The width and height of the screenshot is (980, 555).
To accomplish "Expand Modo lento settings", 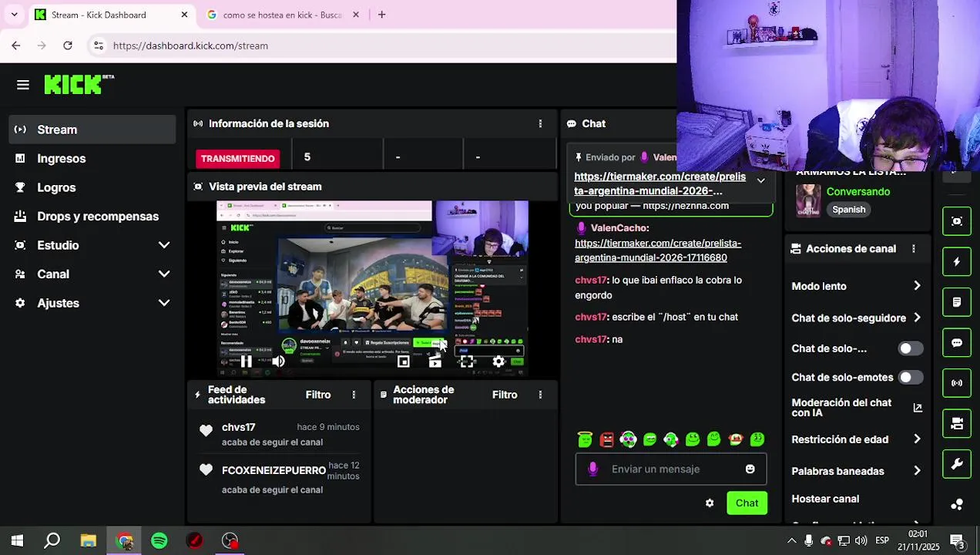I will click(857, 286).
